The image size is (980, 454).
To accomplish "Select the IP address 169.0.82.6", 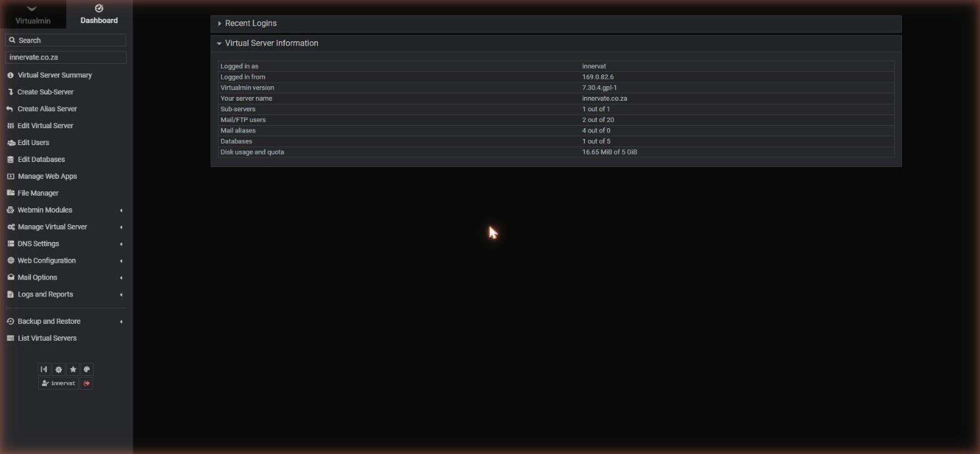I will coord(597,77).
